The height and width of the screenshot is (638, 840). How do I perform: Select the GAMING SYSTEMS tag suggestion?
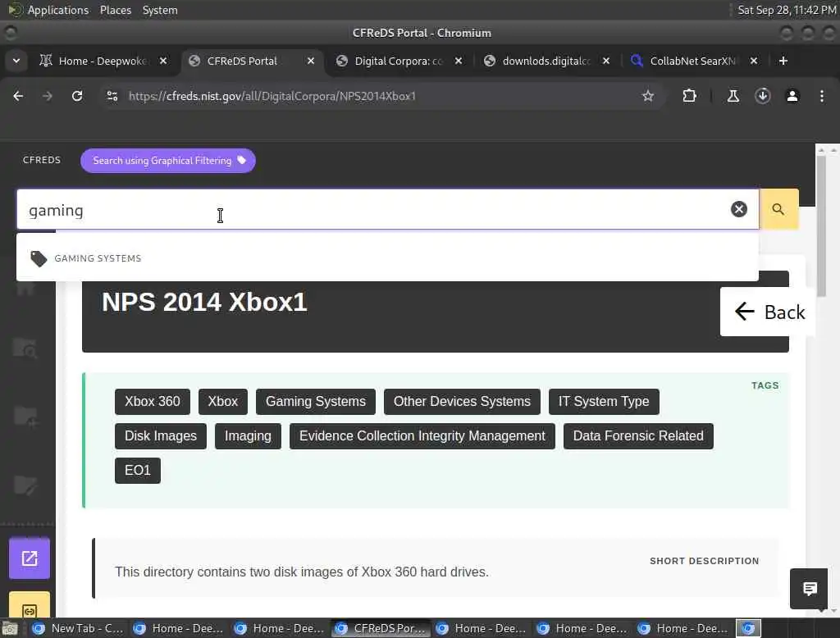387,258
